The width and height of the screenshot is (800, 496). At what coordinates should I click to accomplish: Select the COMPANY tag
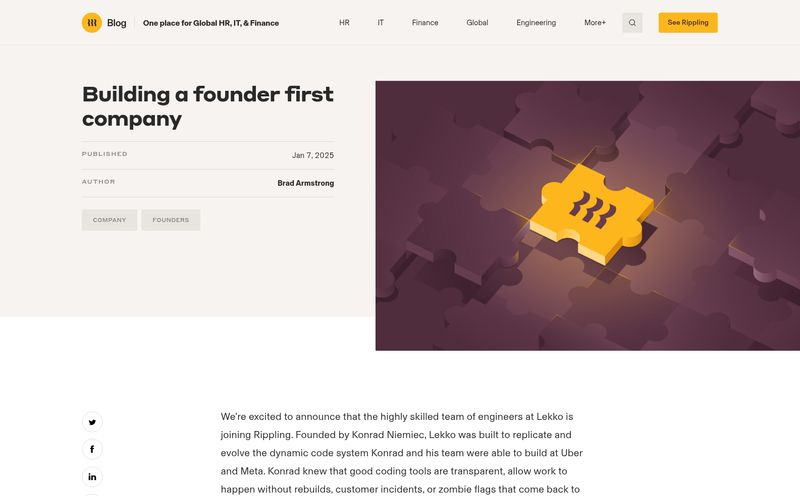pos(109,220)
